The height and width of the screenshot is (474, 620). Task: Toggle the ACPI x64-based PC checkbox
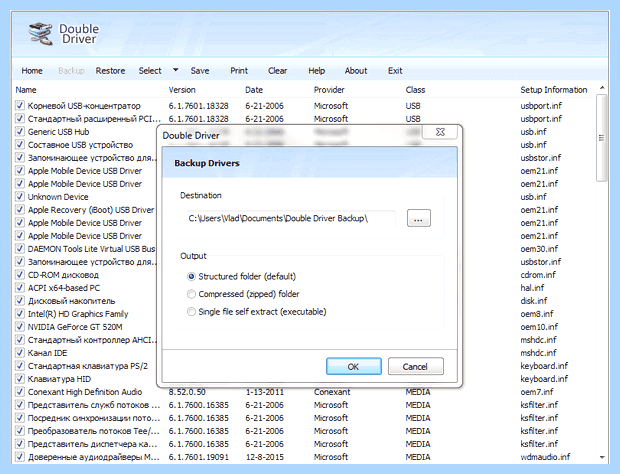(20, 288)
